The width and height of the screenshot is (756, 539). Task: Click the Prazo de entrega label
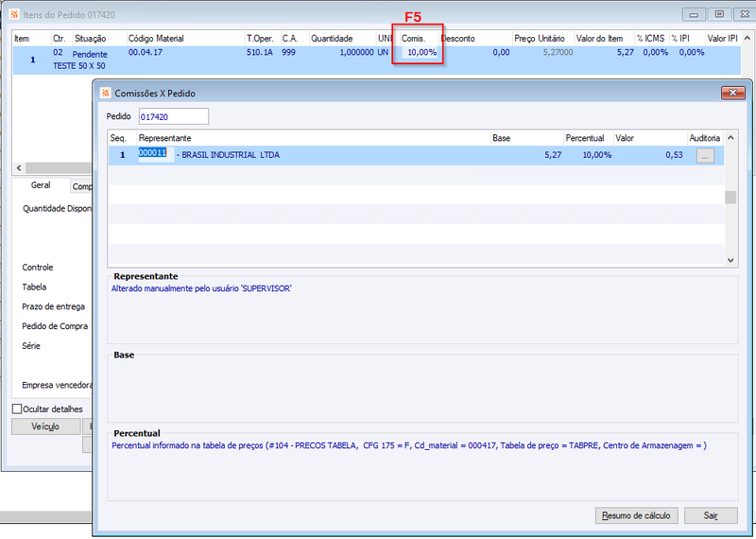click(x=53, y=306)
